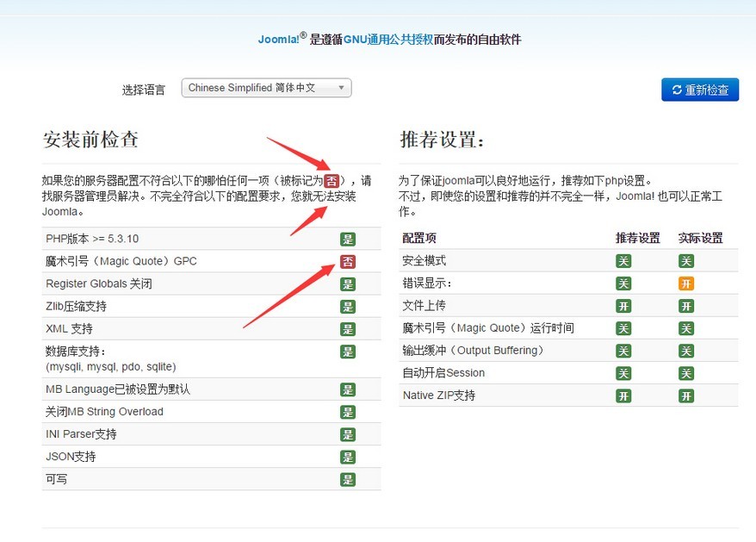Open the Chinese Simplified language dropdown
Image resolution: width=756 pixels, height=542 pixels.
pos(265,87)
